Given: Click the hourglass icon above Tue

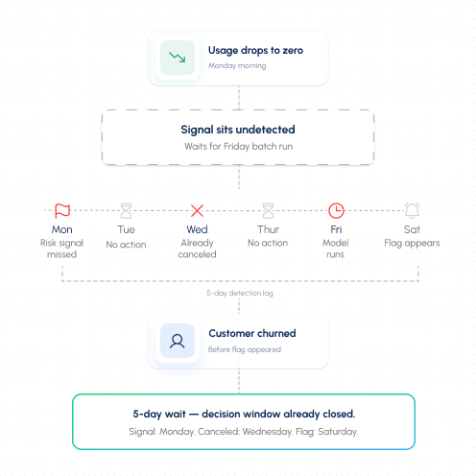Looking at the screenshot, I should pyautogui.click(x=126, y=210).
